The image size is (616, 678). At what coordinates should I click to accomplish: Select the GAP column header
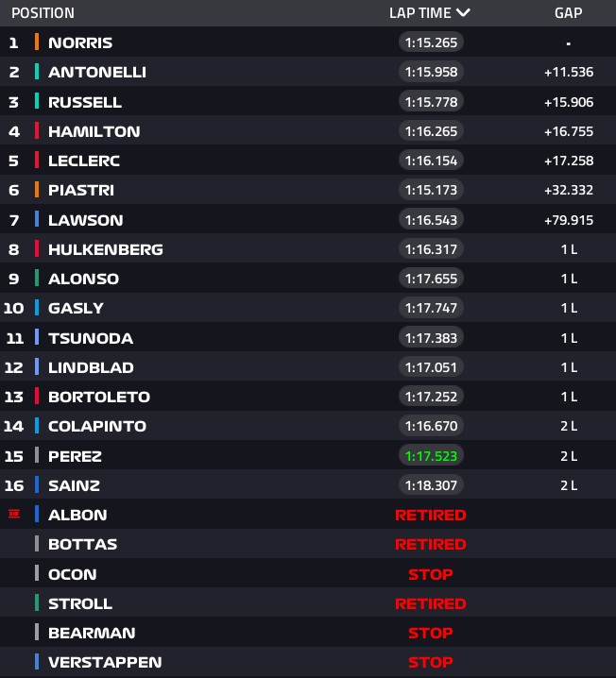tap(569, 13)
